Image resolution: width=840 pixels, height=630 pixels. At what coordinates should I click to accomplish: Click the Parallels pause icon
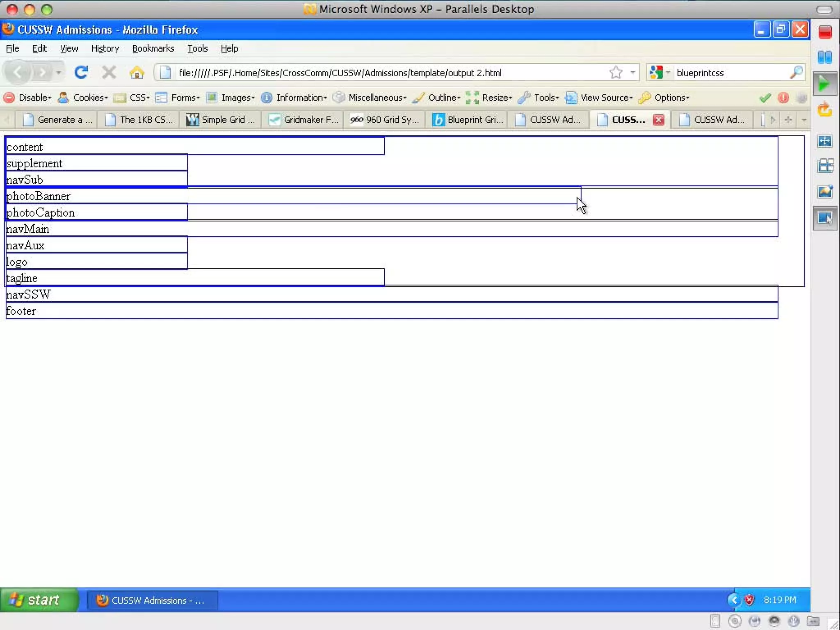(824, 57)
